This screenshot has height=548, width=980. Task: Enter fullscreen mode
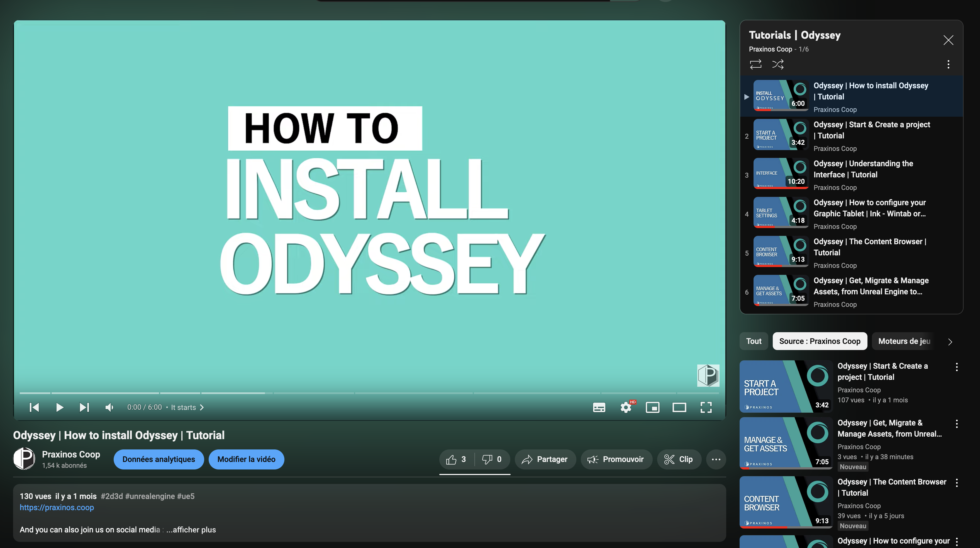click(706, 407)
